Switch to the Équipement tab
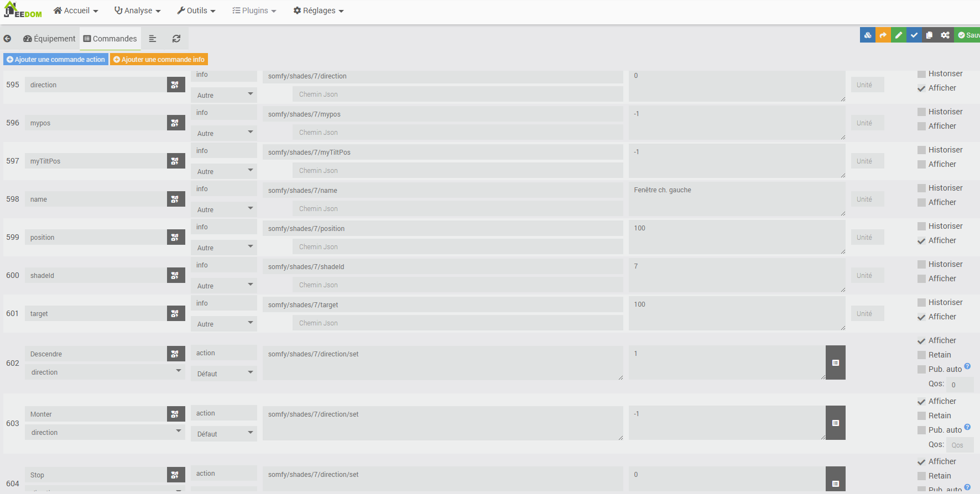 point(49,39)
